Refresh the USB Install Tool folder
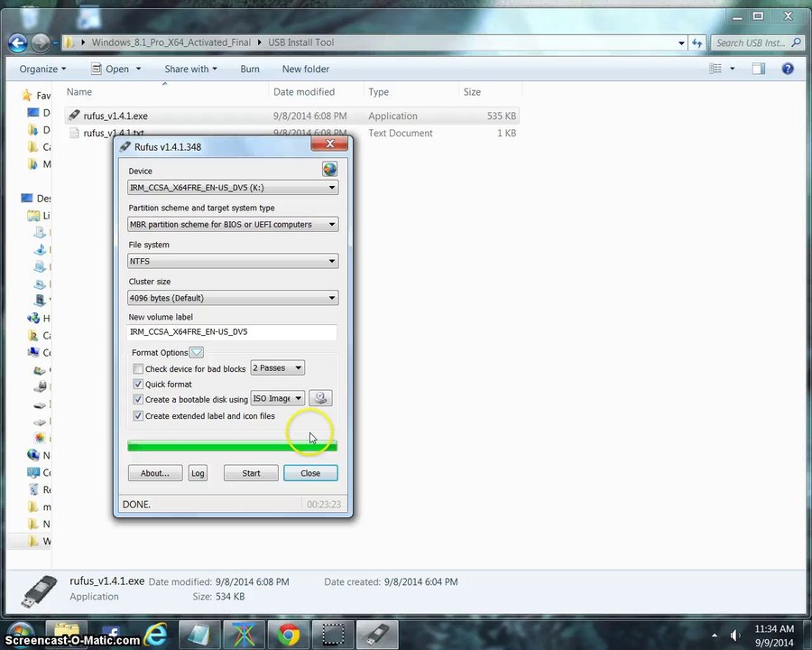Screen dimensions: 812x650 coord(697,43)
